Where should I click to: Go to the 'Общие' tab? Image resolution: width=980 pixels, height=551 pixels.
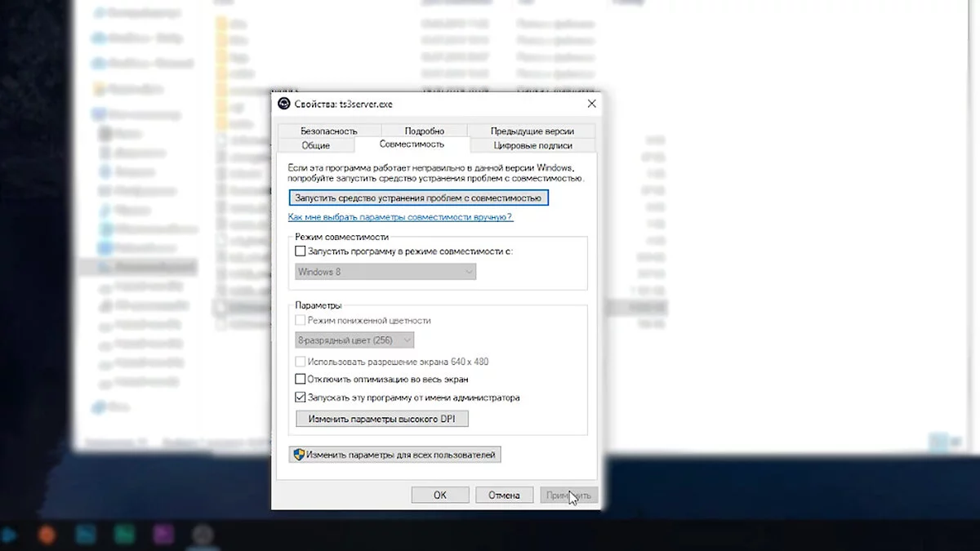pos(316,145)
